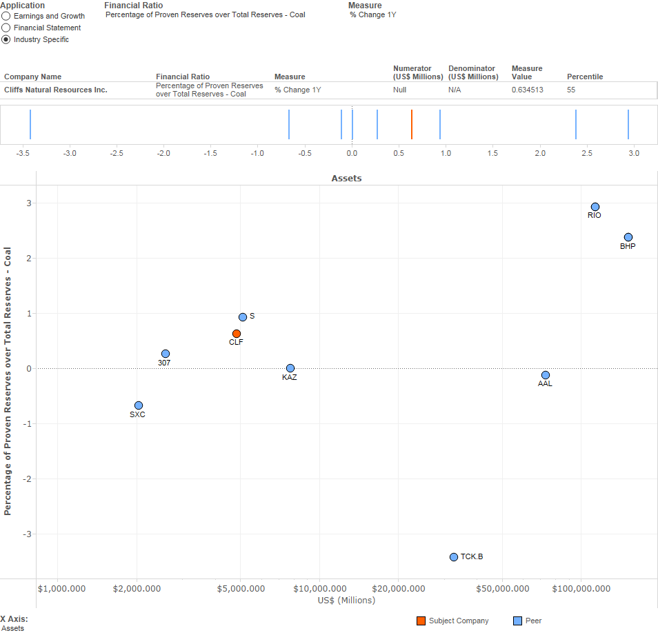Image resolution: width=658 pixels, height=644 pixels.
Task: Click the Financial Ratio cell in the Cliffs row
Action: [x=210, y=90]
